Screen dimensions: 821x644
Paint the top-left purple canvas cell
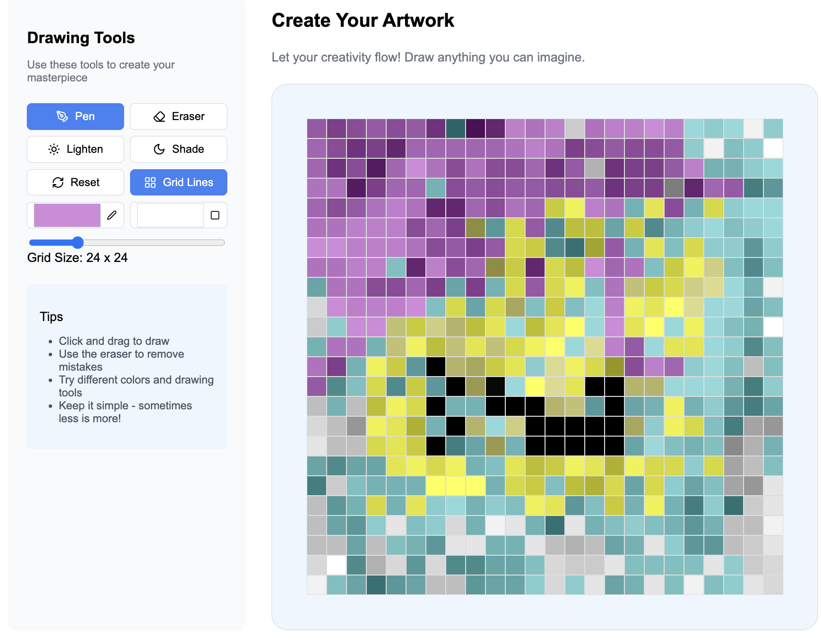point(317,129)
